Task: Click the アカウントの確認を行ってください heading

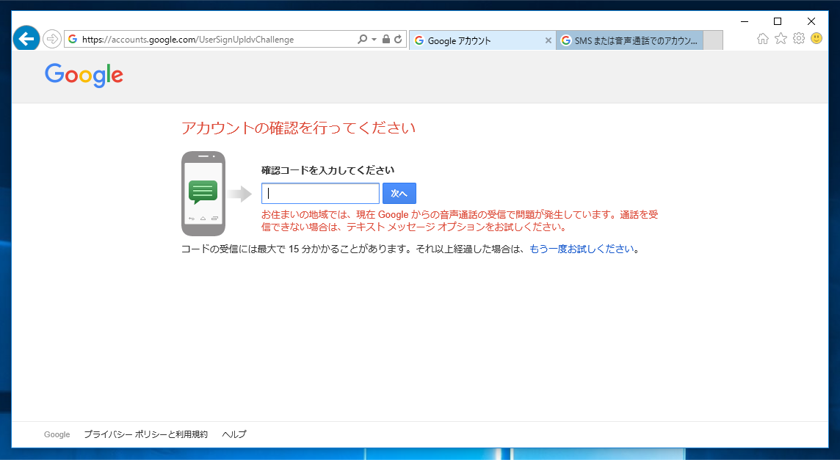Action: (x=298, y=129)
